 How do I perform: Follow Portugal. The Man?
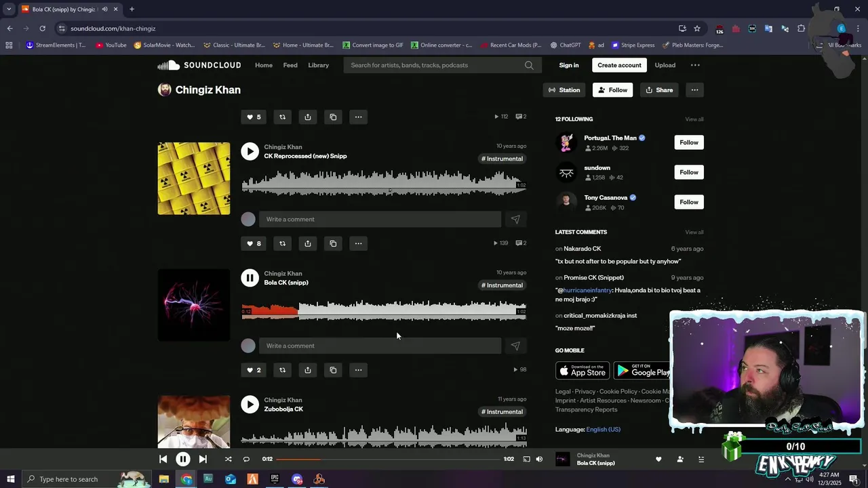point(689,142)
